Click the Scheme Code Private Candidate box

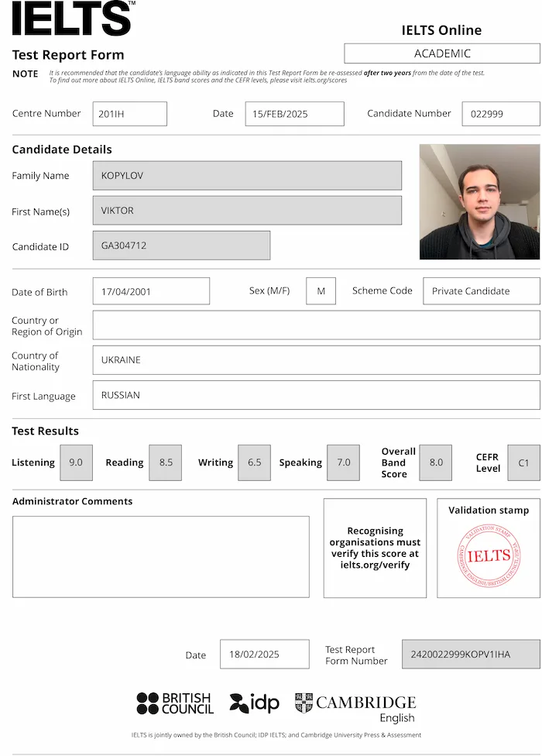pyautogui.click(x=481, y=291)
